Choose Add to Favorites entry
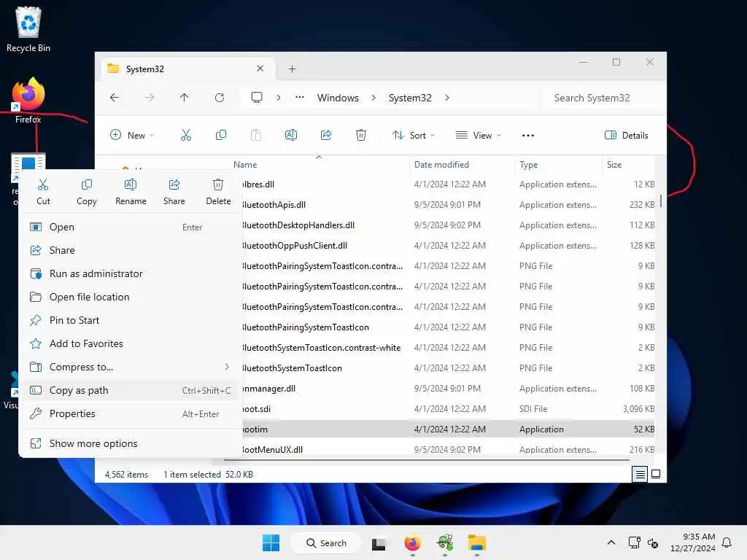747x560 pixels. (x=129, y=344)
